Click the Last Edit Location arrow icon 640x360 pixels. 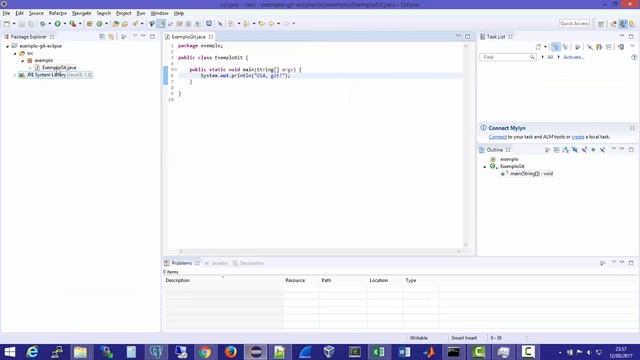262,24
